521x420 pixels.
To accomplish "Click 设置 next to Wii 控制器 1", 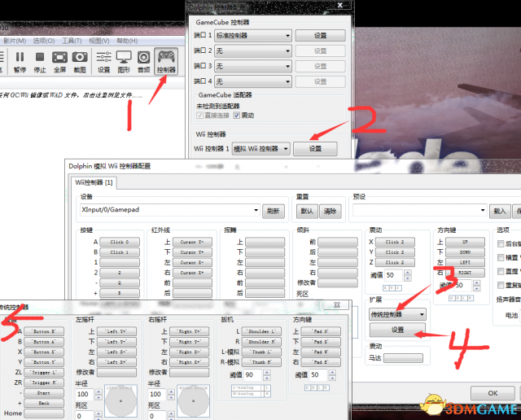I will [315, 148].
